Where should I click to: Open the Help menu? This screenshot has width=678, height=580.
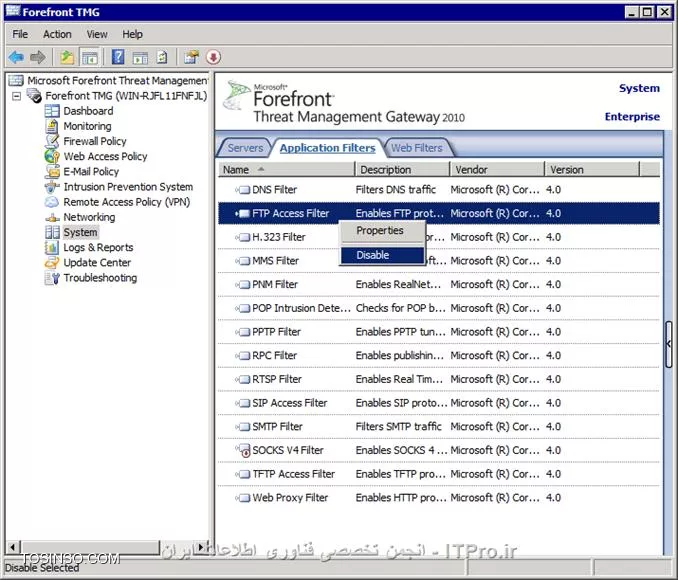(x=132, y=34)
